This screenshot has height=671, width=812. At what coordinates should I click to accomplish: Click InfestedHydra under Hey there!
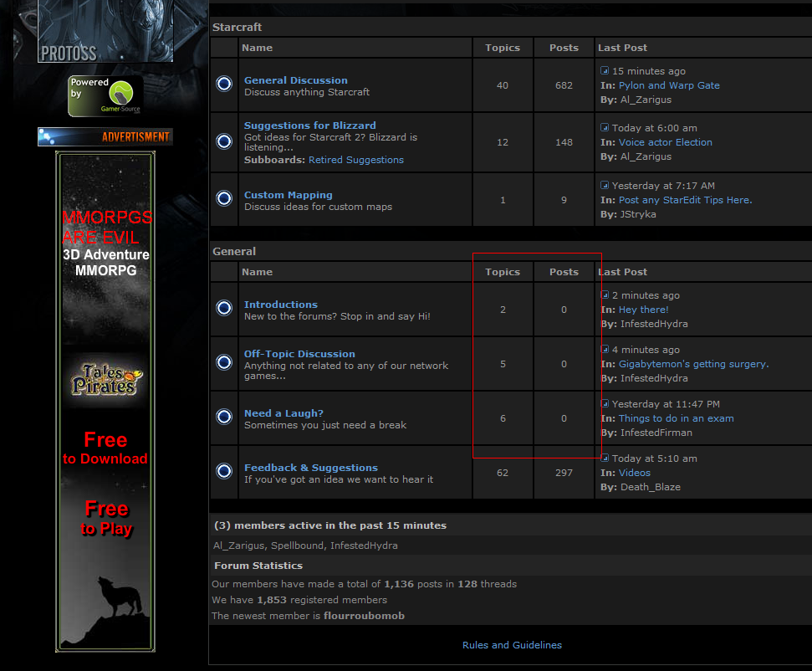[654, 324]
